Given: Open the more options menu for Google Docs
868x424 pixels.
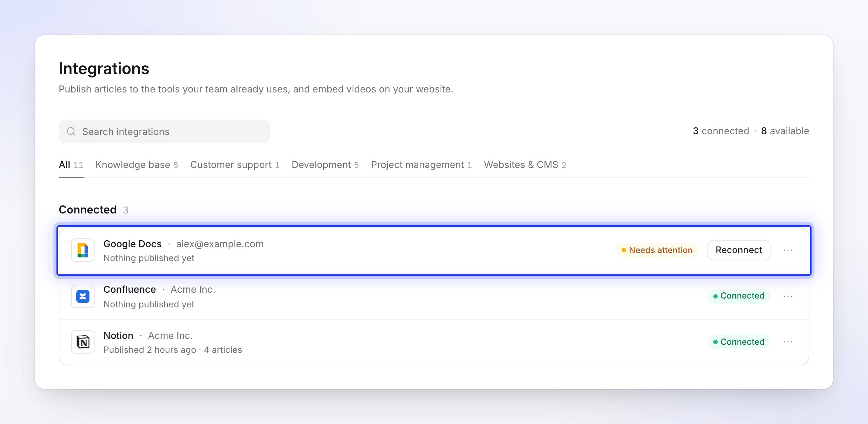Looking at the screenshot, I should point(788,250).
